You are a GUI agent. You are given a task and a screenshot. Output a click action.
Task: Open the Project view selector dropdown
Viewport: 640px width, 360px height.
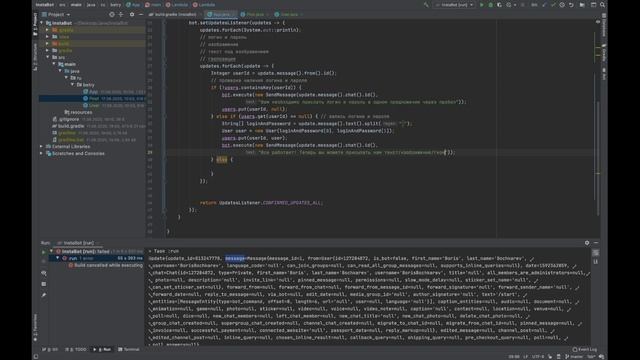tap(56, 14)
